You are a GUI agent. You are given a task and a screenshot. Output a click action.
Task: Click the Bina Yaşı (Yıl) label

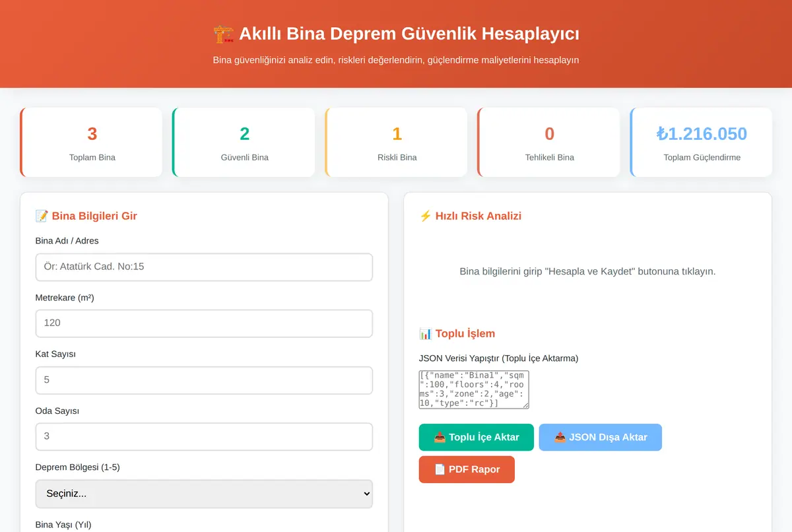pos(63,525)
